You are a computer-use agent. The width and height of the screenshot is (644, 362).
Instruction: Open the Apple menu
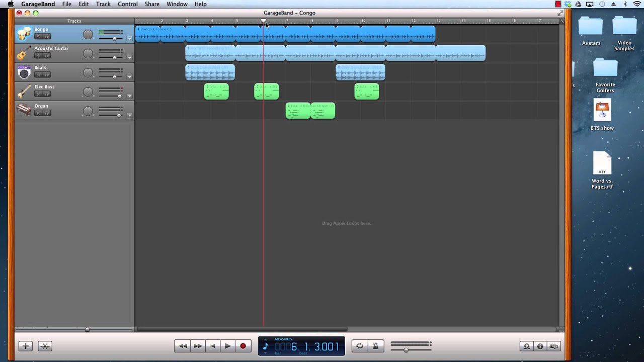coord(10,4)
